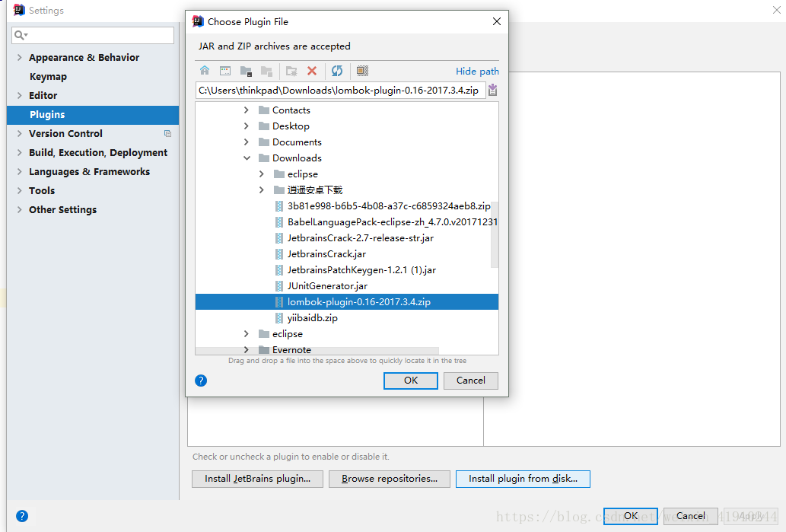786x532 pixels.
Task: Click the search magnifier icon in Settings
Action: [x=20, y=34]
